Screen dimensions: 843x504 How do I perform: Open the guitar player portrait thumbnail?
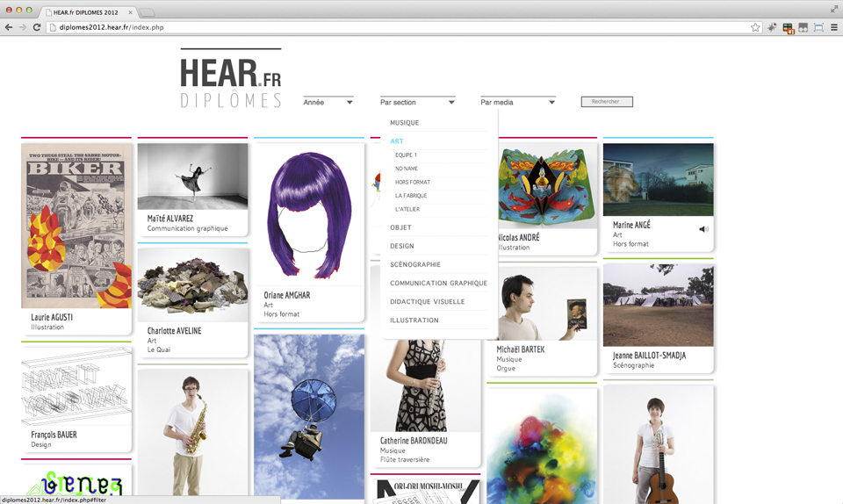click(x=658, y=445)
